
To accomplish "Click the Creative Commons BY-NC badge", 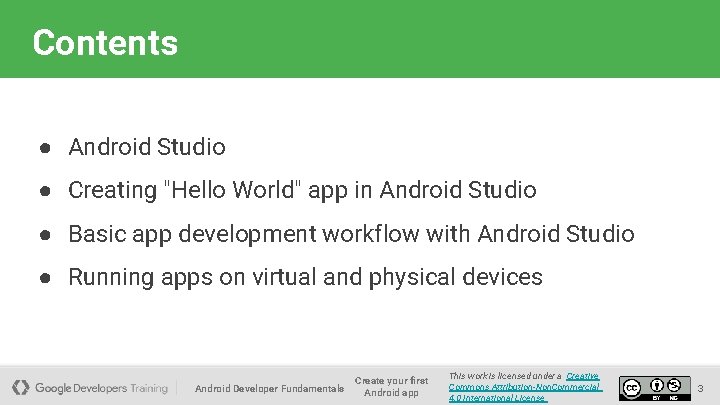I will click(654, 388).
